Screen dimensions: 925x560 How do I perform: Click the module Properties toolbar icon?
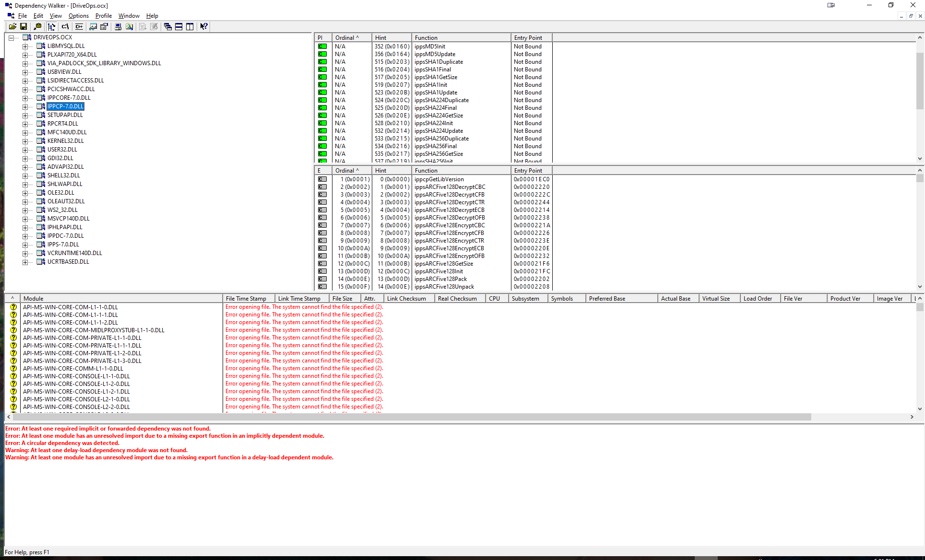[x=104, y=27]
